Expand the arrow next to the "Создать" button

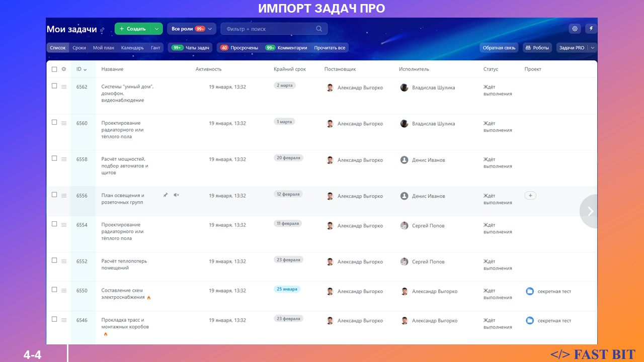point(156,29)
